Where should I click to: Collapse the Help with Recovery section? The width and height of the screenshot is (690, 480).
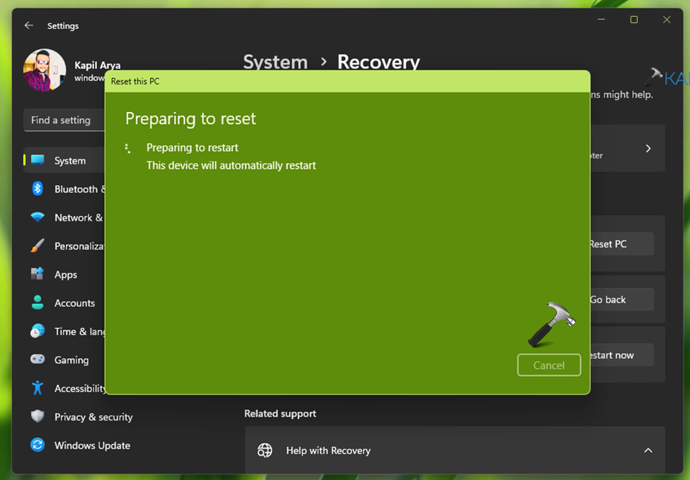pyautogui.click(x=648, y=451)
